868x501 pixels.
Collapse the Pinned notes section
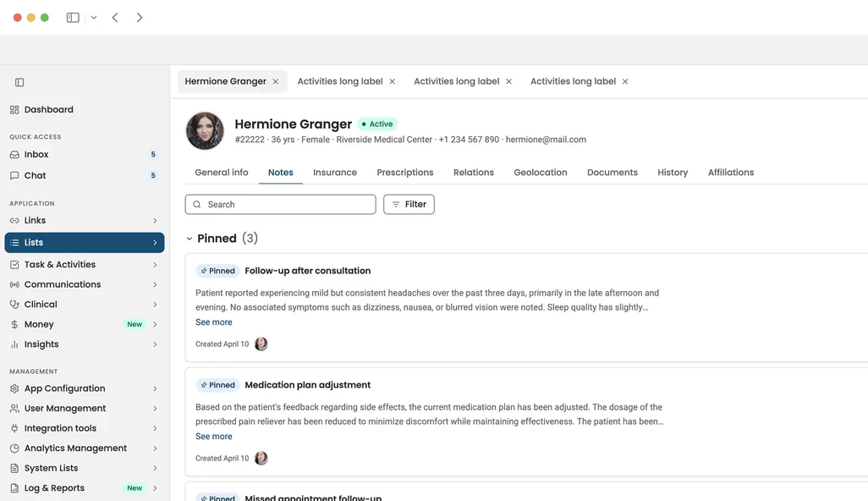190,239
